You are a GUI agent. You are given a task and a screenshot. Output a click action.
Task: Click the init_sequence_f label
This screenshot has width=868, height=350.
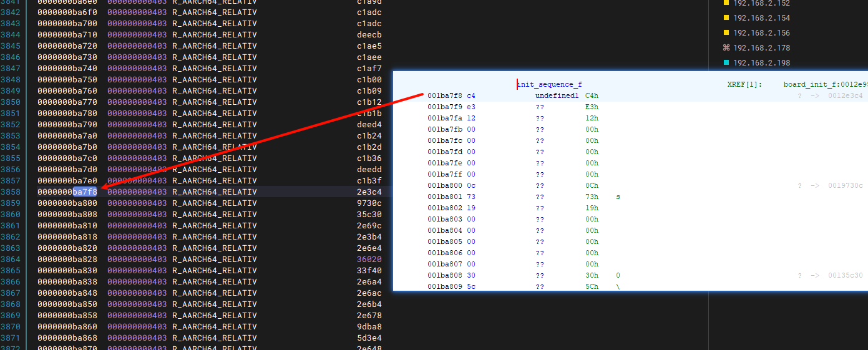click(x=550, y=84)
